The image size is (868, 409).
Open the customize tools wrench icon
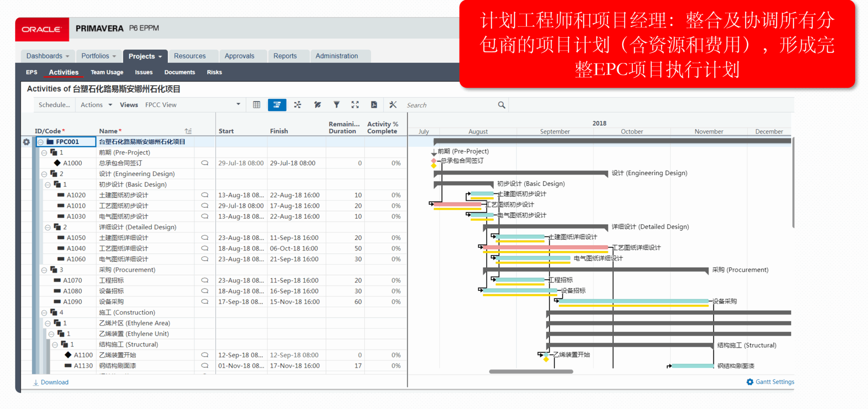point(393,105)
